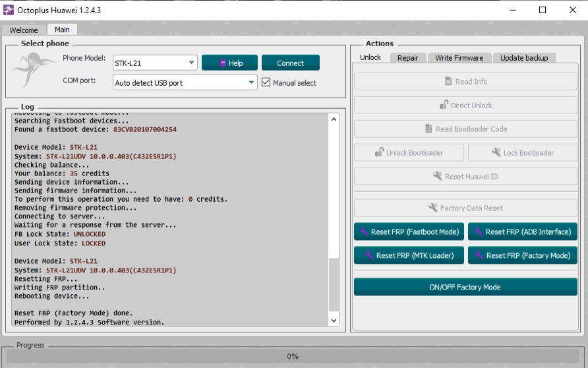Viewport: 588px width, 368px height.
Task: Click the Lock Bootloader label
Action: click(x=529, y=153)
